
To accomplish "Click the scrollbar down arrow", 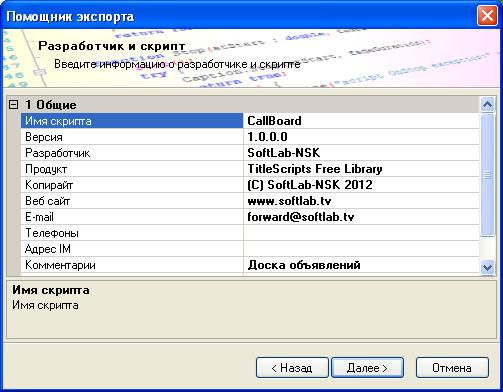I will click(x=487, y=267).
